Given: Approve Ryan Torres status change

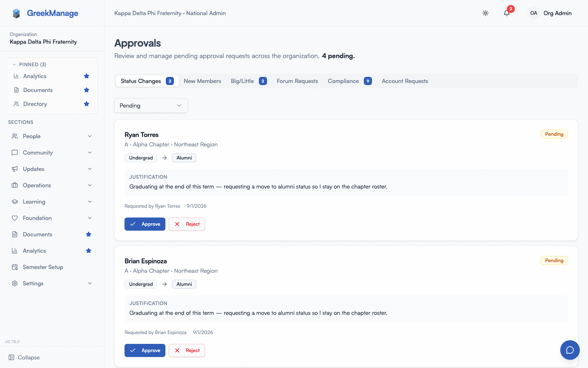Looking at the screenshot, I should click(x=145, y=224).
